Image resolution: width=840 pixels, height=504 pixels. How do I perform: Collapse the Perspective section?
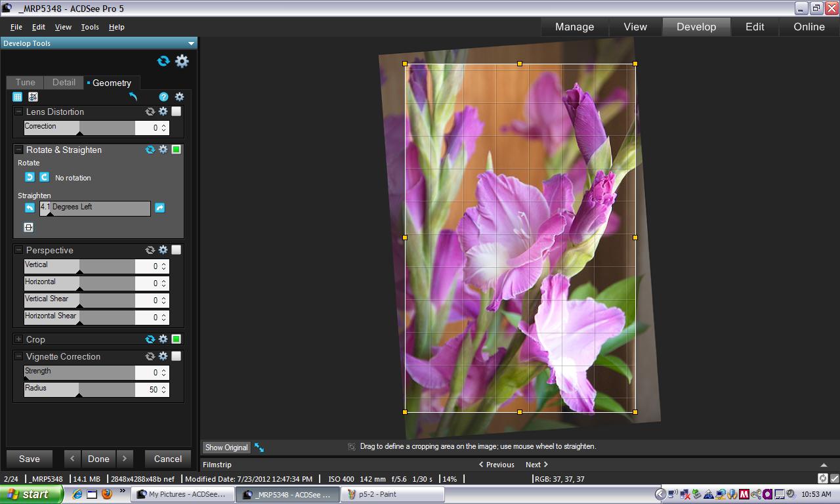[x=19, y=250]
